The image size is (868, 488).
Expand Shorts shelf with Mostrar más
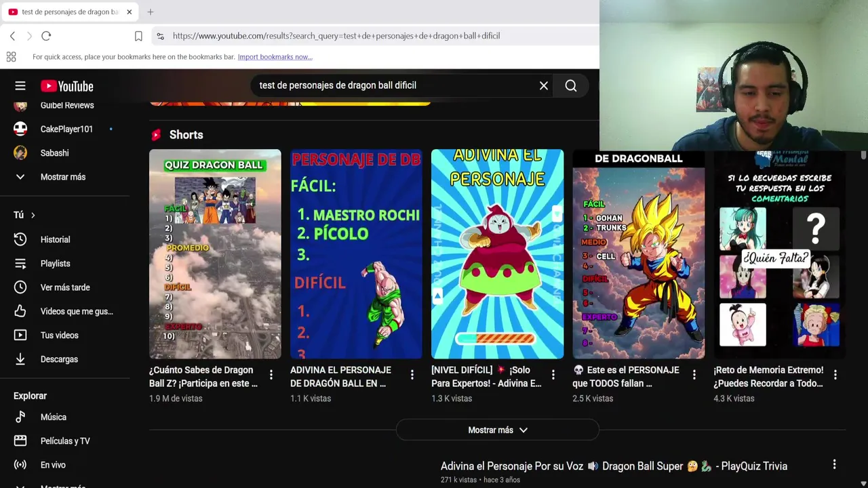(x=498, y=430)
